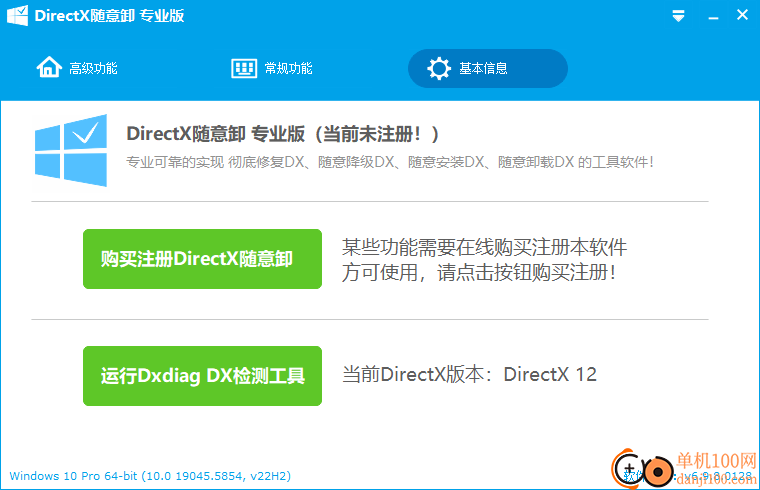
Task: Click the DirectX随意卸 专业版 title bar text
Action: tap(109, 16)
